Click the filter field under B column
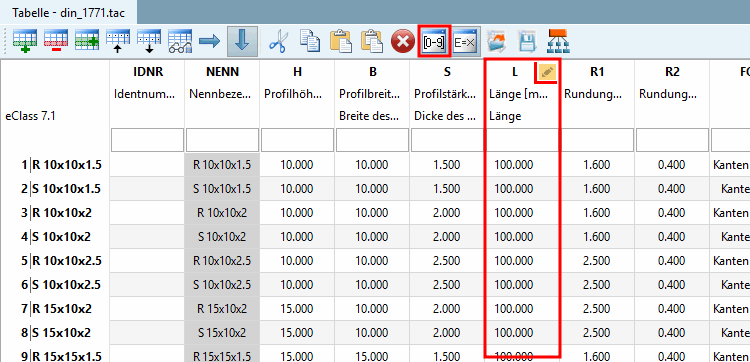This screenshot has width=750, height=362. click(373, 140)
